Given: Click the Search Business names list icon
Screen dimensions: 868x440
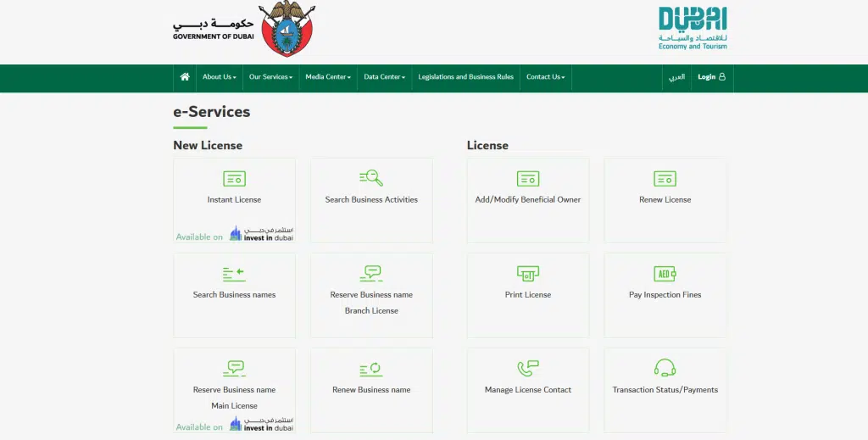Looking at the screenshot, I should tap(234, 274).
